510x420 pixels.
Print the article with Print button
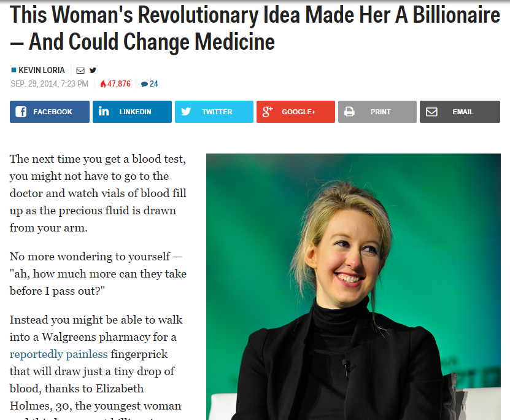pos(377,112)
